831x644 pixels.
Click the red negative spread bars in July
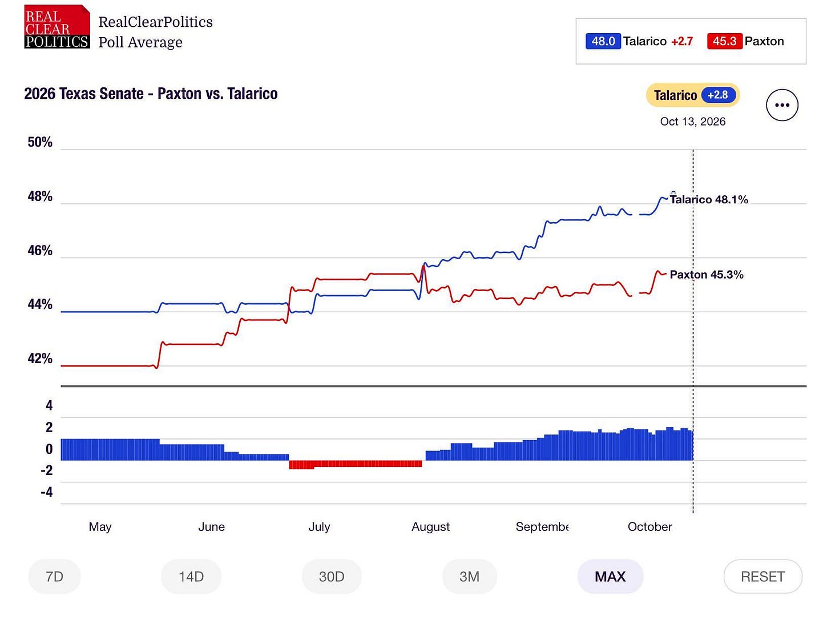[x=355, y=464]
